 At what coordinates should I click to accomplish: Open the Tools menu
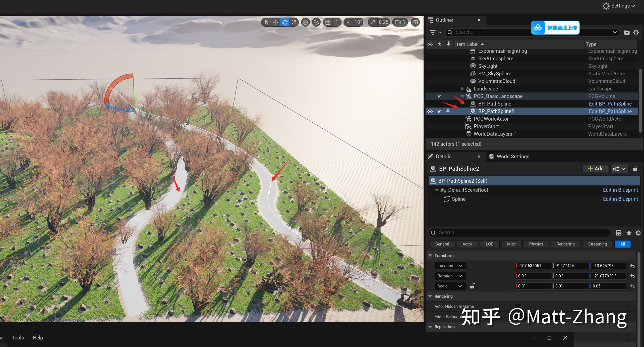point(18,337)
